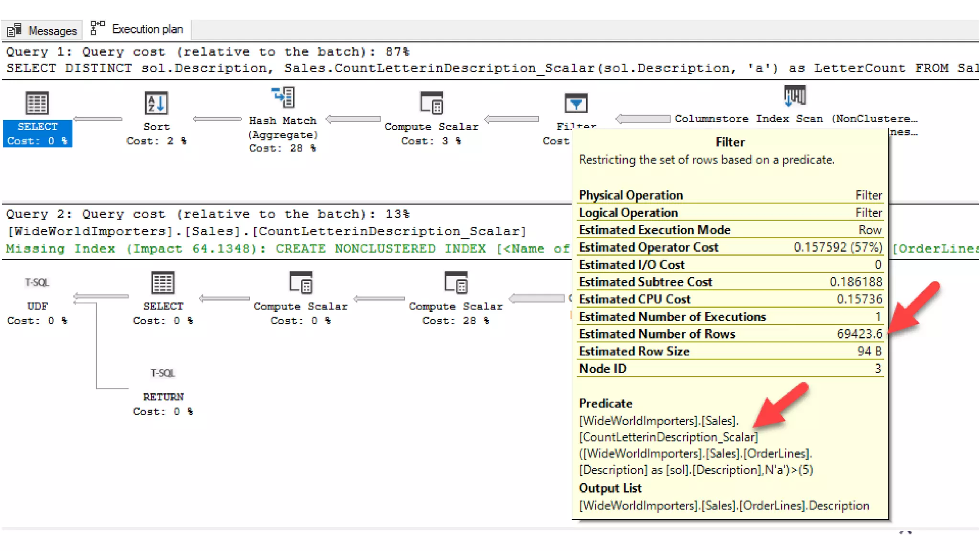Click the Columnstore Index Scan operator icon
Viewport: 980px width, 551px height.
(x=795, y=96)
